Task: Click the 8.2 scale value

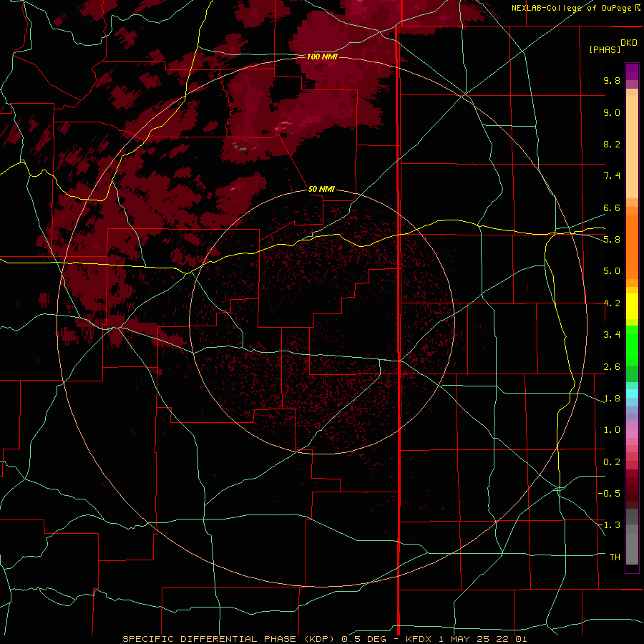Action: 612,144
